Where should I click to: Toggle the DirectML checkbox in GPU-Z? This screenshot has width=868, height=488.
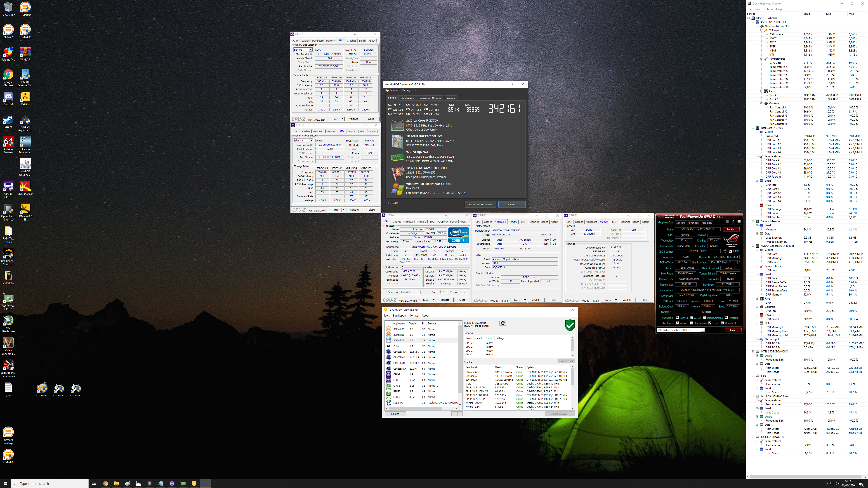[726, 318]
